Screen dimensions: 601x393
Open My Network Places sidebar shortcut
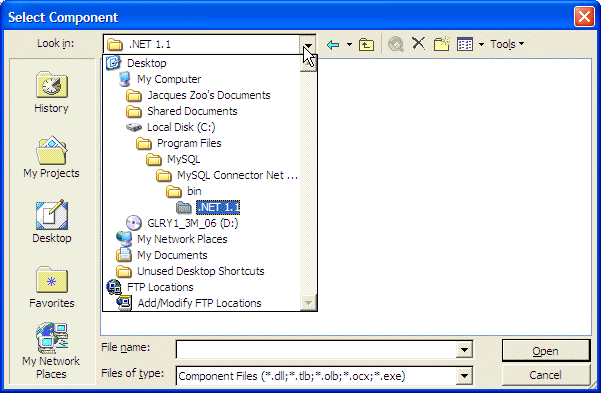point(51,351)
